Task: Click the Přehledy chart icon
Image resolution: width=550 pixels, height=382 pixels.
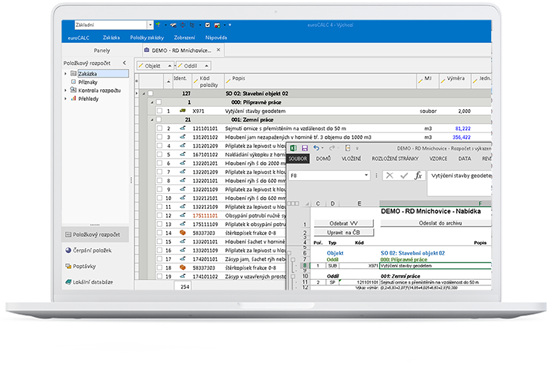Action: [73, 99]
